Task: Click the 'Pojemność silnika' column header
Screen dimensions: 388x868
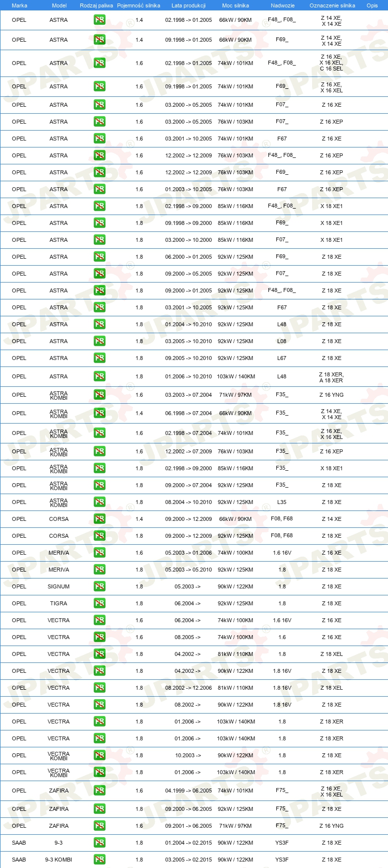Action: 138,5
